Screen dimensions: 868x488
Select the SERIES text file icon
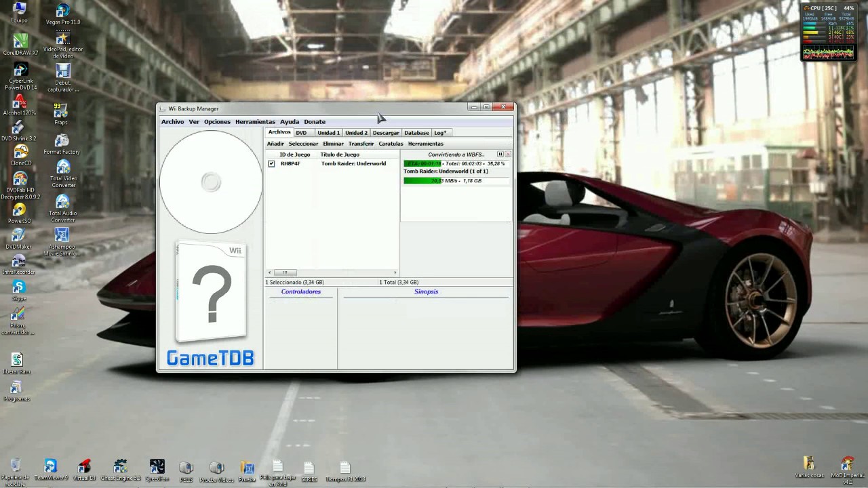point(309,472)
